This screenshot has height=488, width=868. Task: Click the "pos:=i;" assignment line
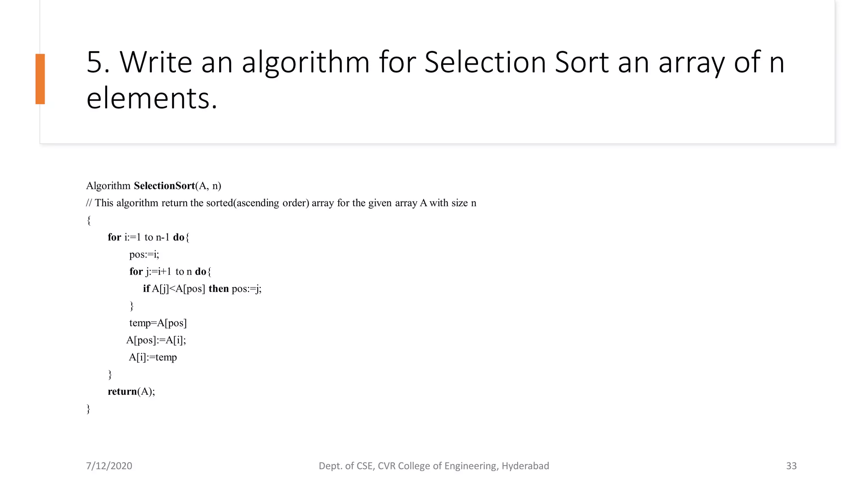(x=144, y=255)
